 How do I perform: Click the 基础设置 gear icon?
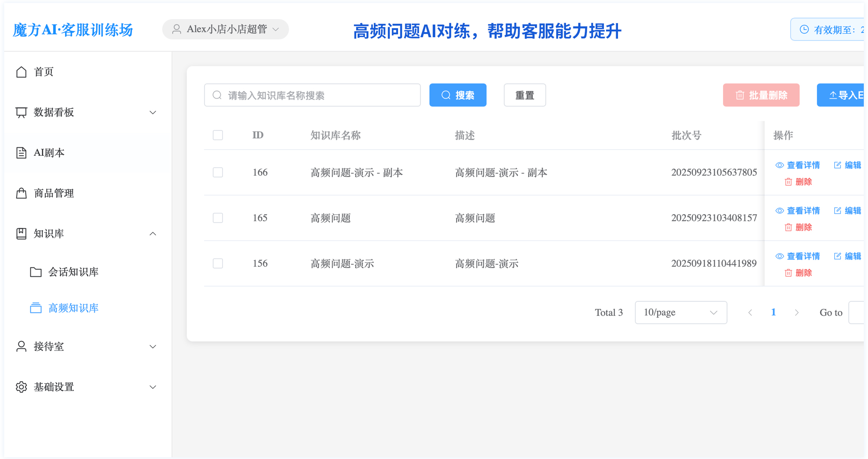21,387
